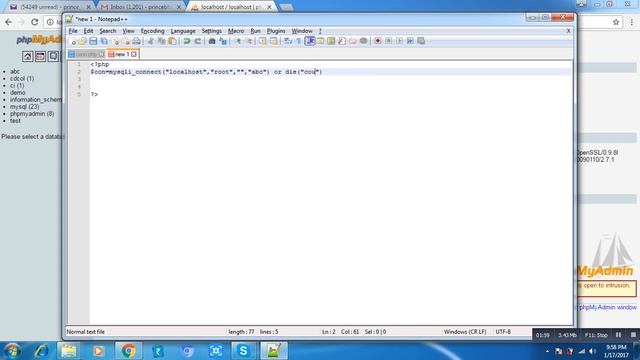The image size is (640, 360).
Task: Create a new file with Notepad++ New icon
Action: pos(73,41)
